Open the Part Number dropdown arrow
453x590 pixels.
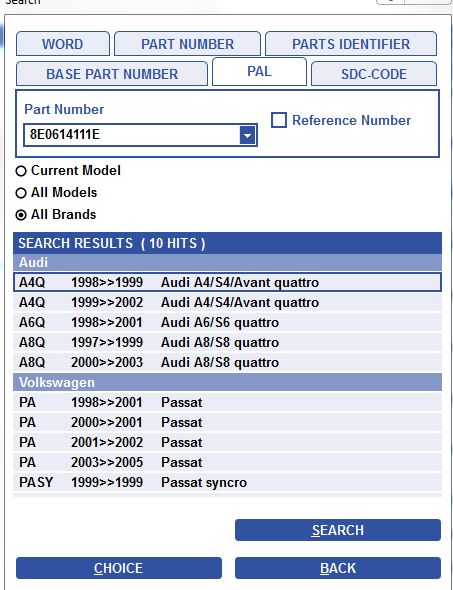point(247,135)
